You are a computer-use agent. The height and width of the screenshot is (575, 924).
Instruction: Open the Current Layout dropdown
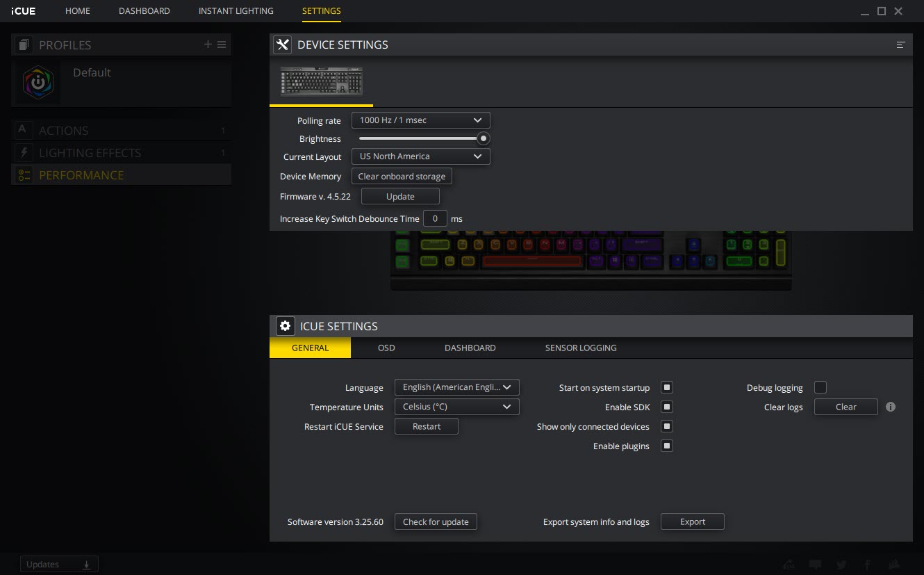tap(421, 156)
